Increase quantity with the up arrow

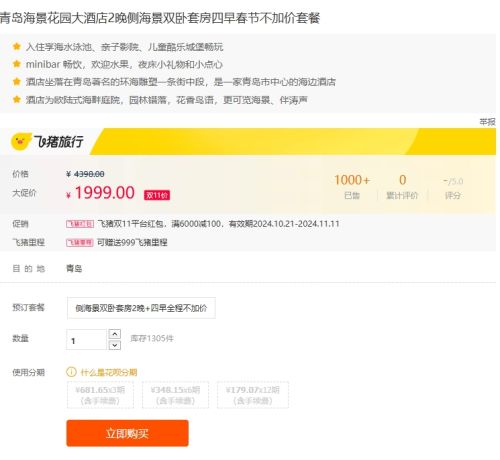[115, 334]
